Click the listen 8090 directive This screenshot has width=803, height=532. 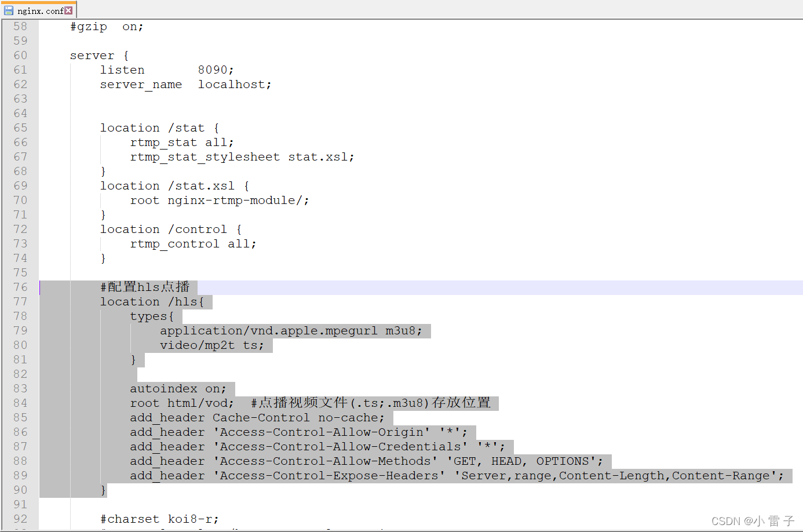coord(167,70)
